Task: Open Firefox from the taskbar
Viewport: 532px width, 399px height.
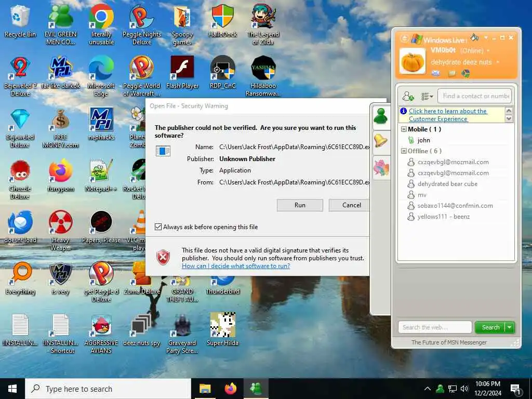Action: pos(231,389)
